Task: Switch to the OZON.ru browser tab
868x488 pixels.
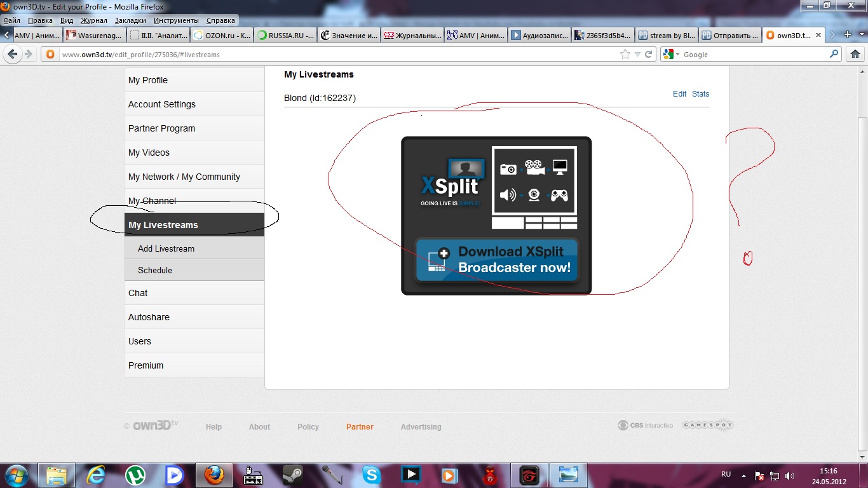Action: click(x=221, y=35)
